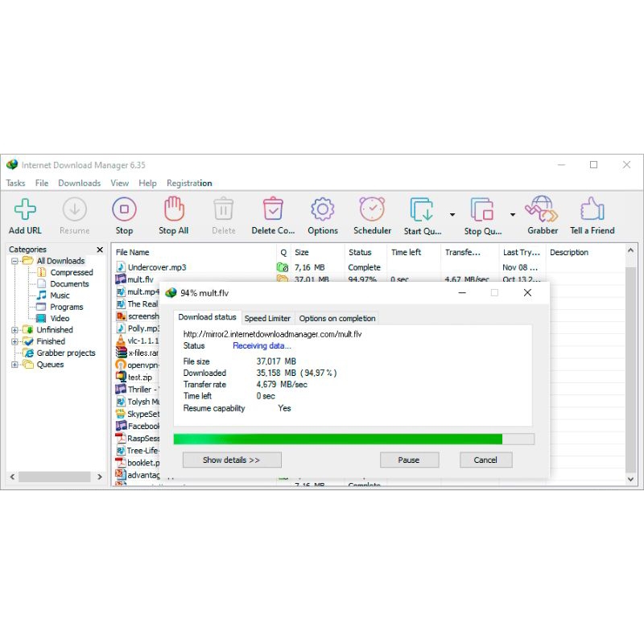Click the Add URL toolbar icon

(25, 211)
